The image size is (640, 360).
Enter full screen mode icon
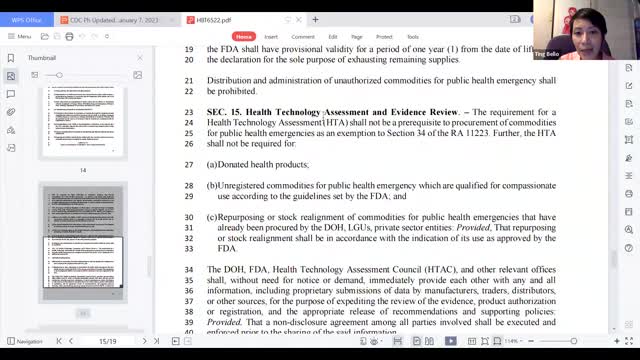[629, 341]
